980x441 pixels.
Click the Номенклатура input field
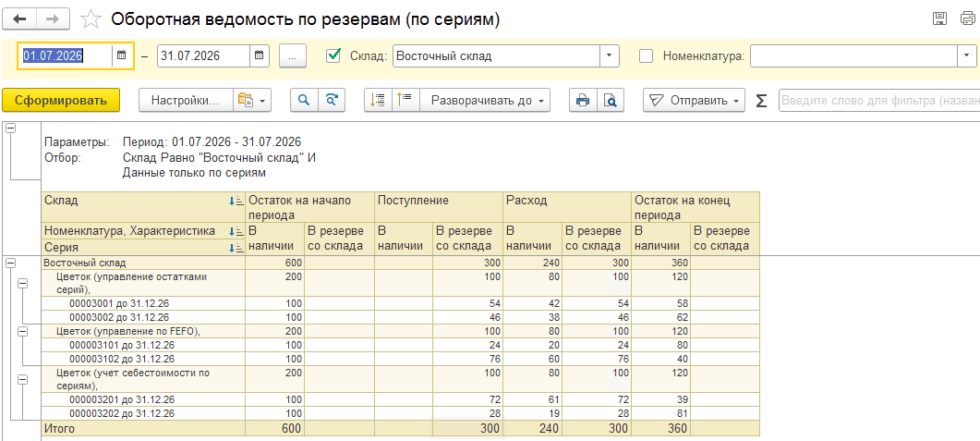pos(853,55)
